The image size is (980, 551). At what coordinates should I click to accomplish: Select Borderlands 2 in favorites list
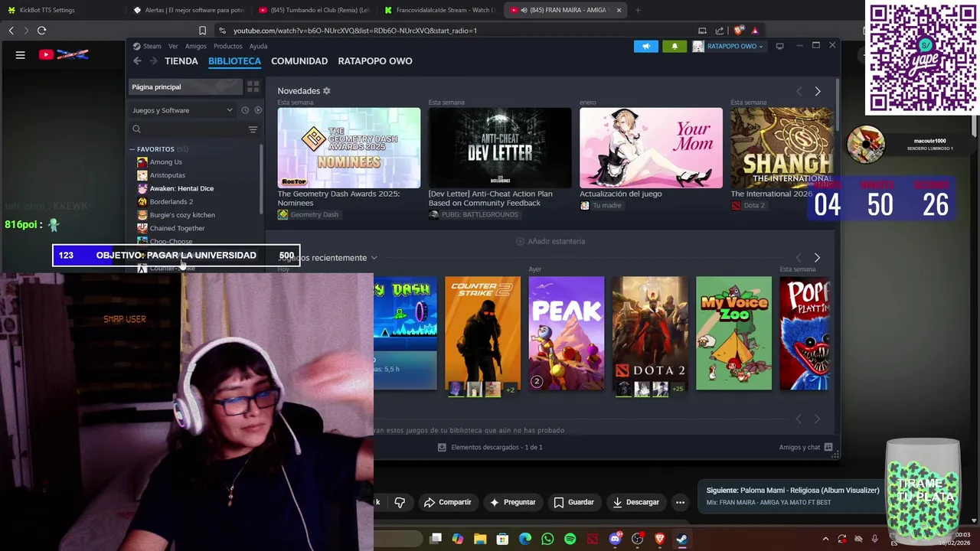171,202
